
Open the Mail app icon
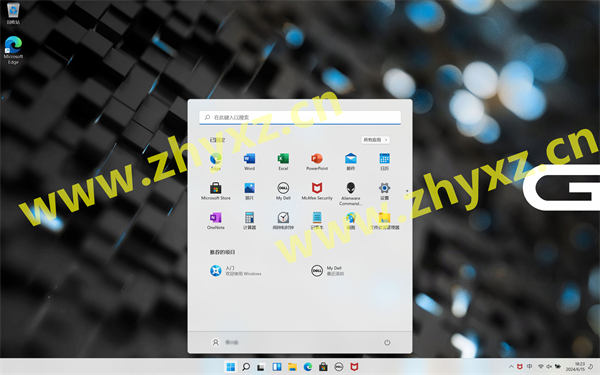(x=351, y=161)
